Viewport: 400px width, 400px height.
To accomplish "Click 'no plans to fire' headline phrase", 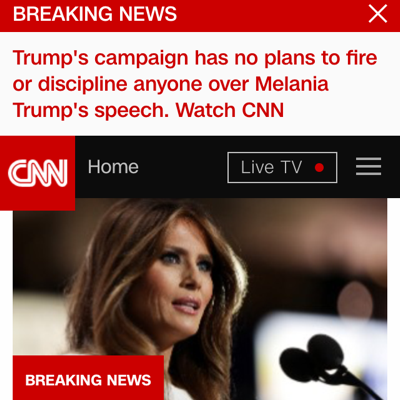I will [x=306, y=58].
